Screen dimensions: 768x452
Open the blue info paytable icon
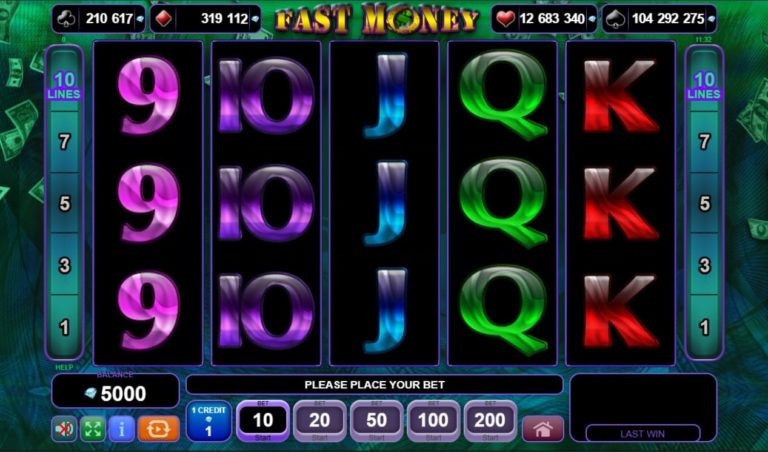click(x=121, y=429)
